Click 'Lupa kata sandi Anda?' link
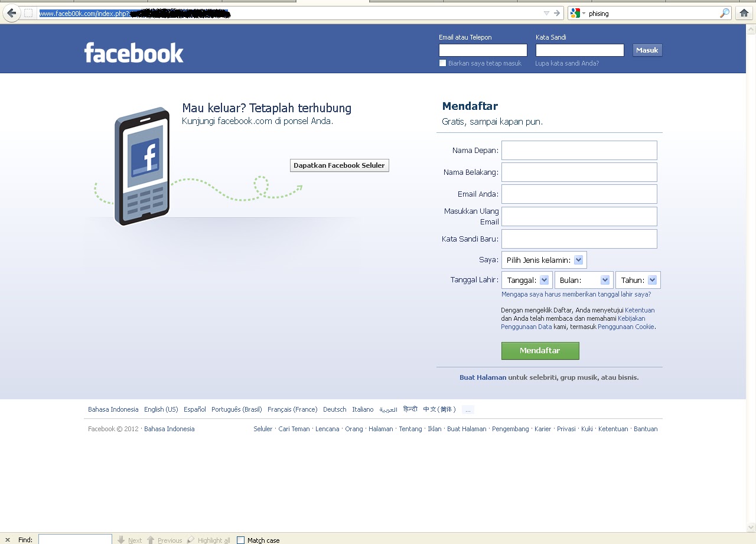 (x=567, y=63)
